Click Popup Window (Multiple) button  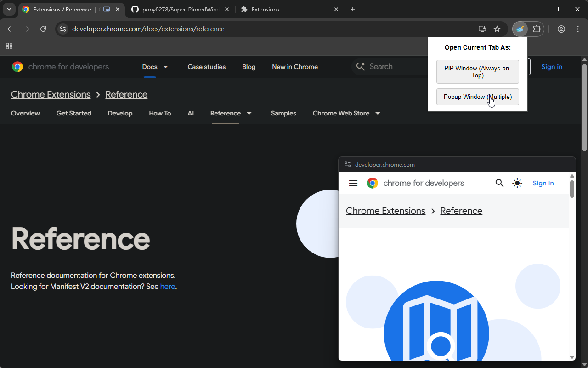point(478,97)
